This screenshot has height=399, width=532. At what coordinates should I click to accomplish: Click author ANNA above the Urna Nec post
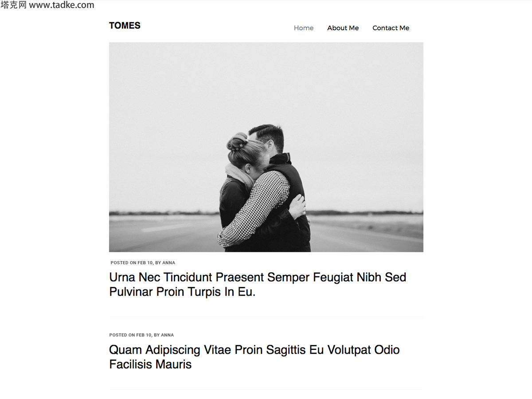[168, 263]
